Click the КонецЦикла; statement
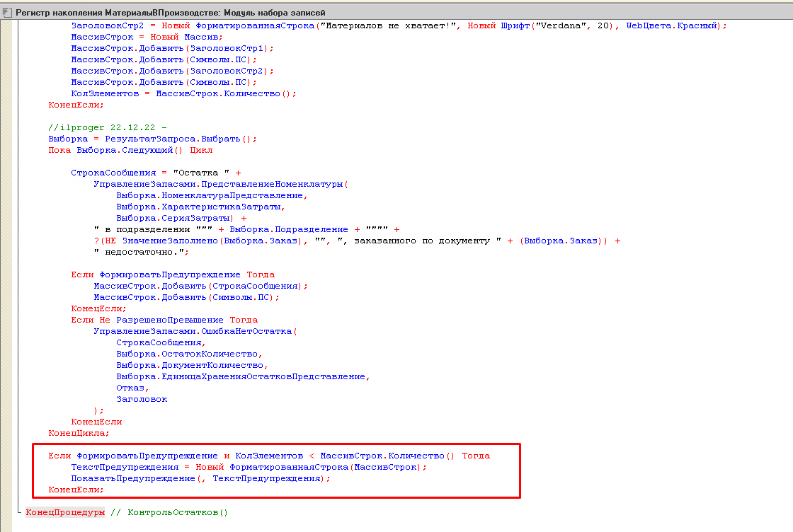Viewport: 793px width, 532px height. (79, 433)
